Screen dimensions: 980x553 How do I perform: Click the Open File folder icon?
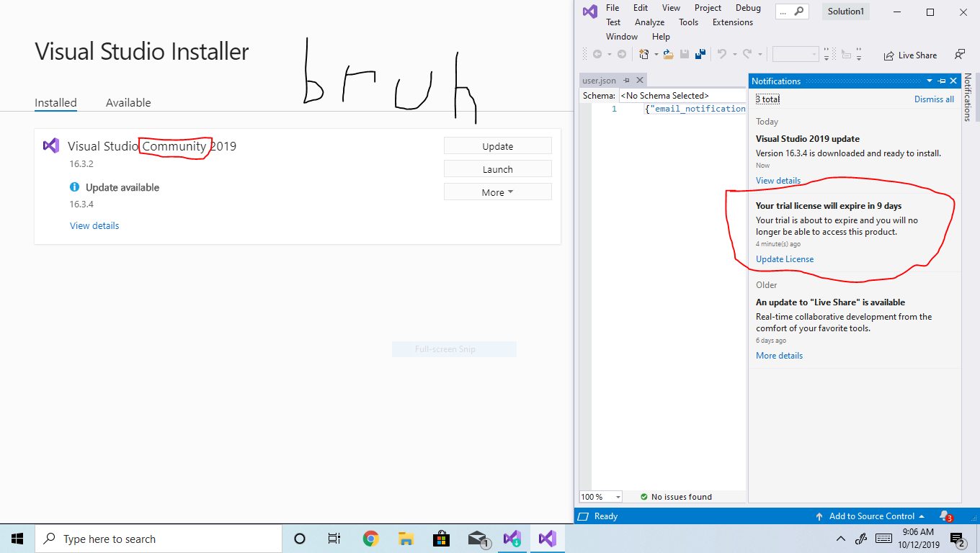click(x=669, y=55)
